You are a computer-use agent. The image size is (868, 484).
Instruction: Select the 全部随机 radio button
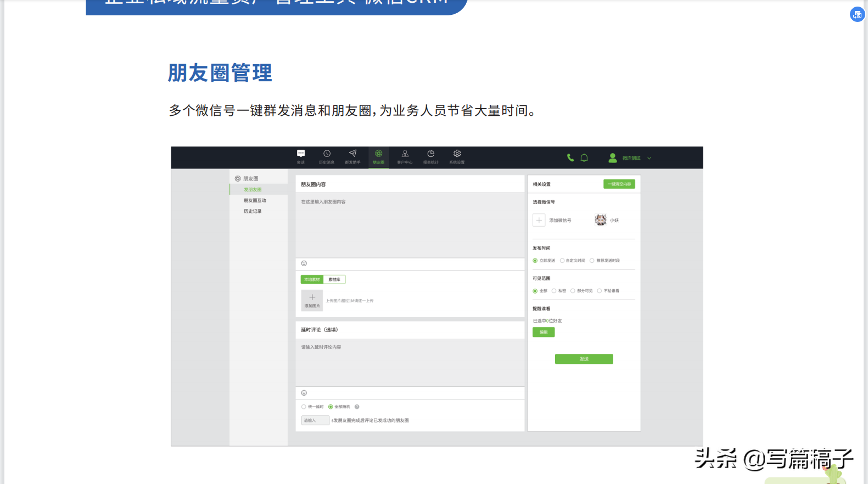(x=331, y=407)
